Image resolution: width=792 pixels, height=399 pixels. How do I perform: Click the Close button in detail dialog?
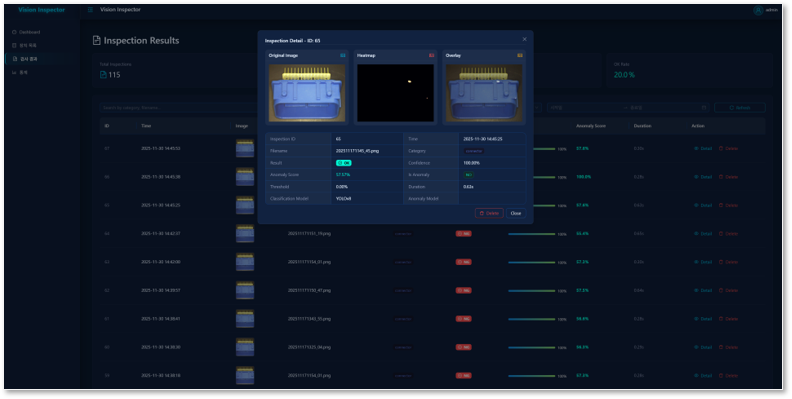click(516, 213)
